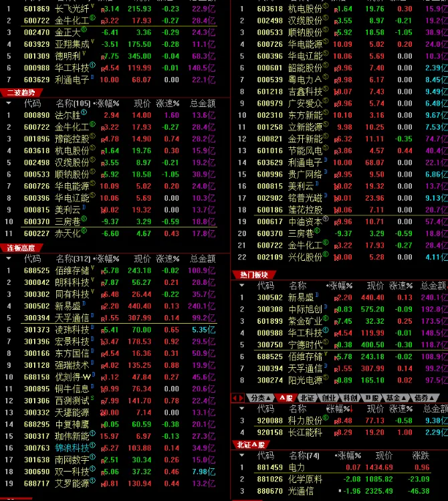This screenshot has height=501, width=448.
Task: Click 代码 header in 热门板块 panel
Action: click(265, 286)
